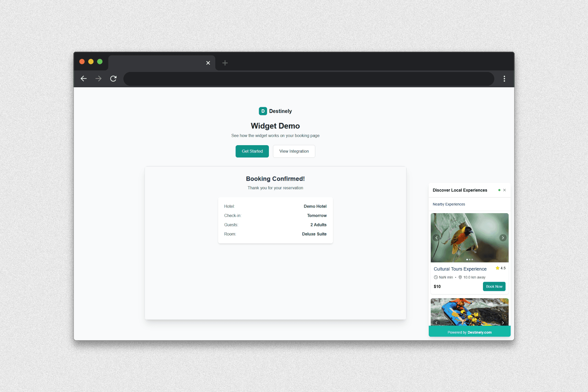Open a new browser tab with the plus icon

pyautogui.click(x=225, y=63)
